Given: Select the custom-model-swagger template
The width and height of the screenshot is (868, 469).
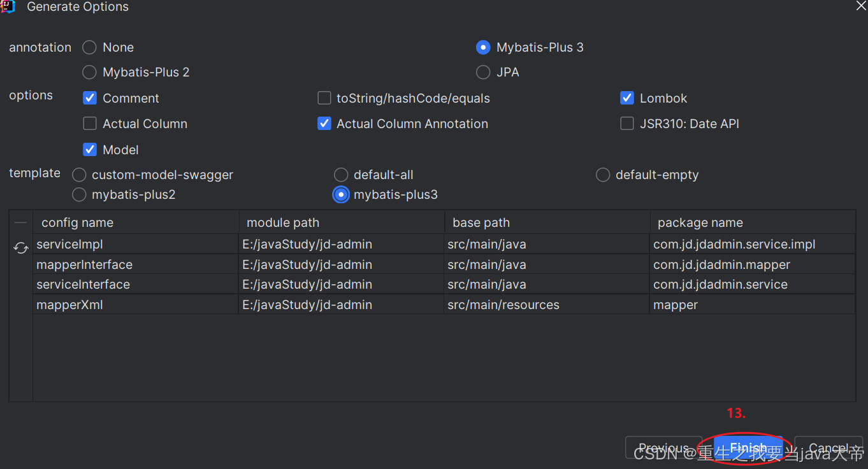Looking at the screenshot, I should (79, 175).
